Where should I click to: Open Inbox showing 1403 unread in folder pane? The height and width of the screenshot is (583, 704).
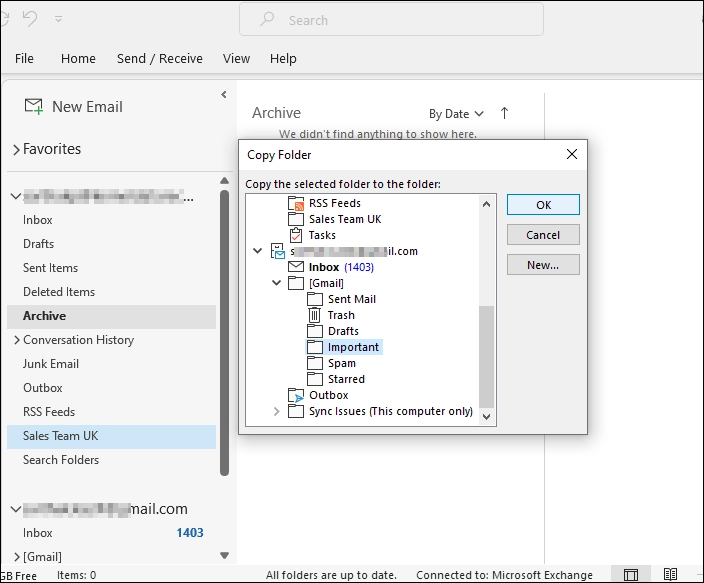(111, 533)
